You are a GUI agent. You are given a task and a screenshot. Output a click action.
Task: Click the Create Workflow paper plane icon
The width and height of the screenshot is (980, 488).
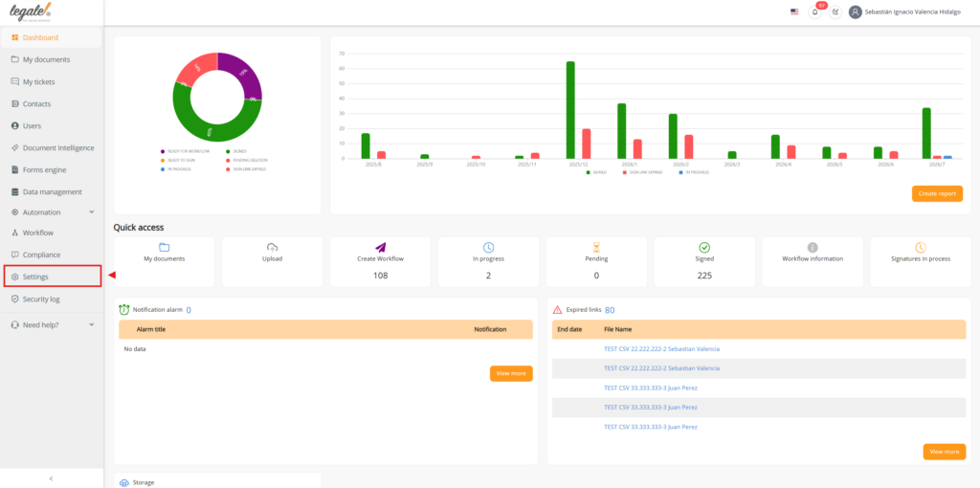pos(381,248)
